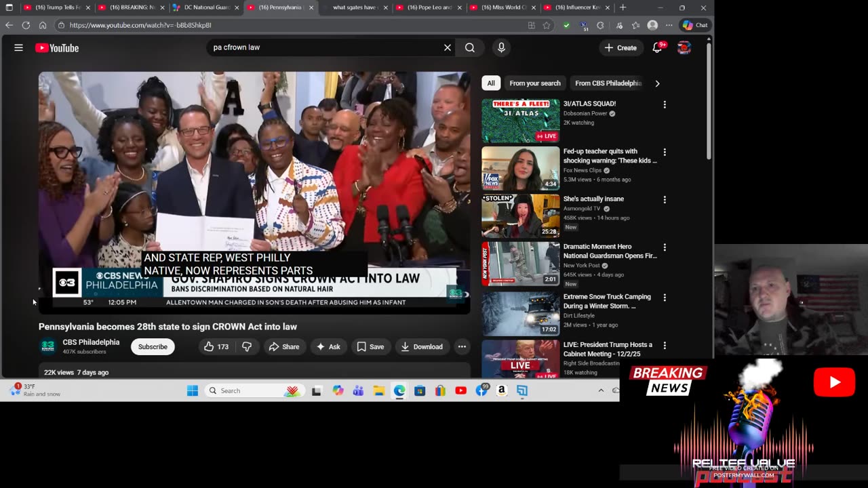Open CBS Philadelphia channel avatar

pos(47,346)
